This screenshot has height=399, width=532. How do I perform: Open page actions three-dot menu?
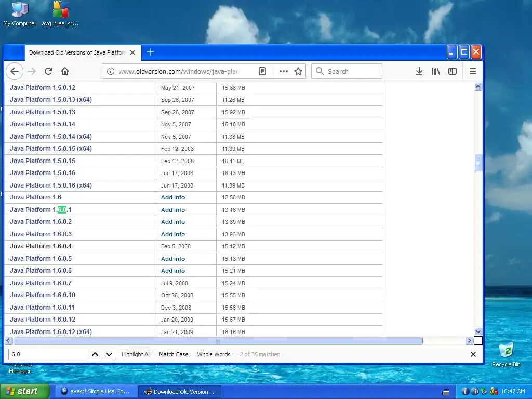(283, 71)
